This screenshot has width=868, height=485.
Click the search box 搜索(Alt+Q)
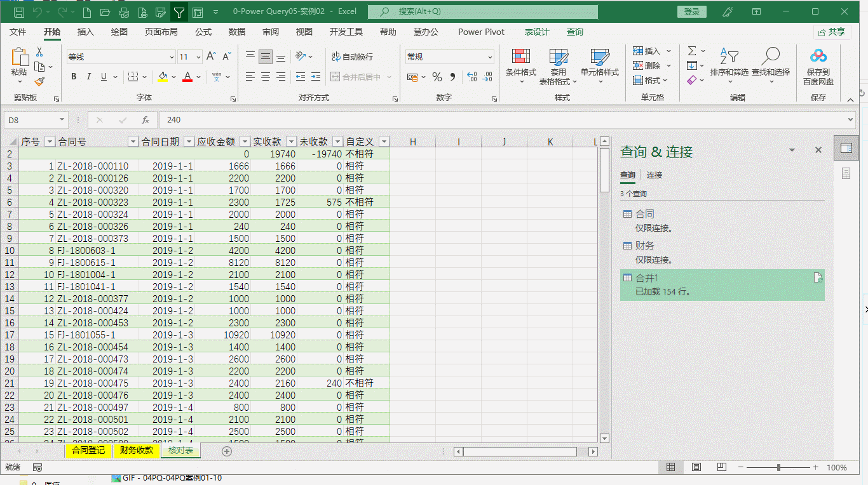483,12
